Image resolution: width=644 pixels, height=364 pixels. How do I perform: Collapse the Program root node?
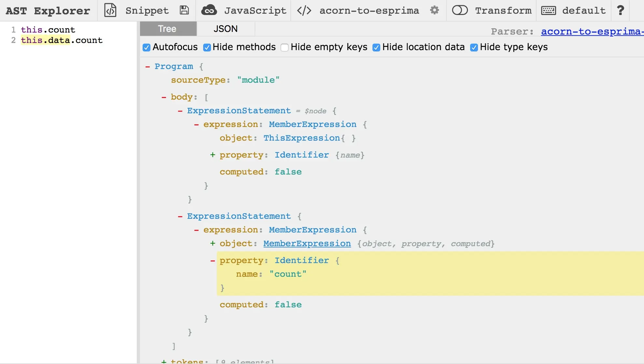(147, 66)
